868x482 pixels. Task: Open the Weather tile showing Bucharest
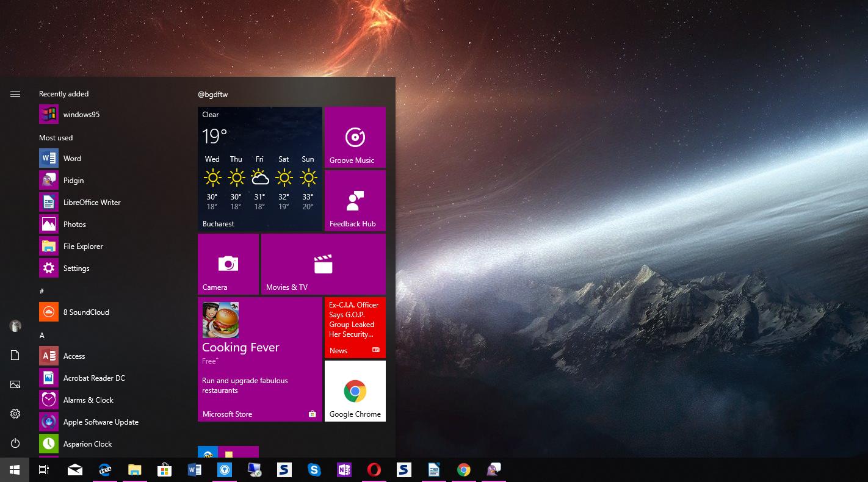(x=260, y=169)
